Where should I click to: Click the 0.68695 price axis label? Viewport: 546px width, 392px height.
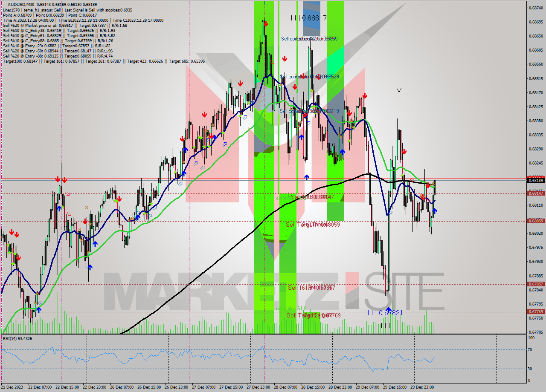pyautogui.click(x=536, y=22)
